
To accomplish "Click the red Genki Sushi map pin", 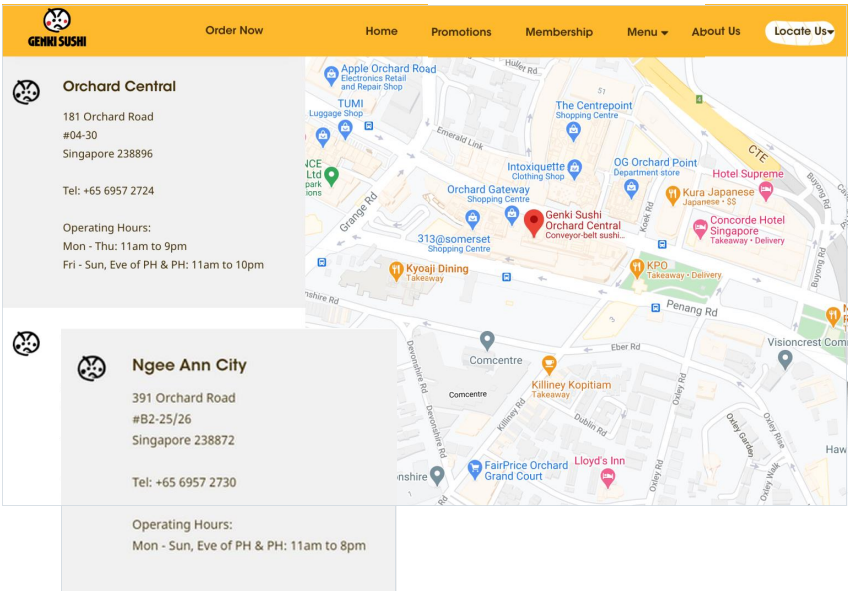I will [x=534, y=223].
